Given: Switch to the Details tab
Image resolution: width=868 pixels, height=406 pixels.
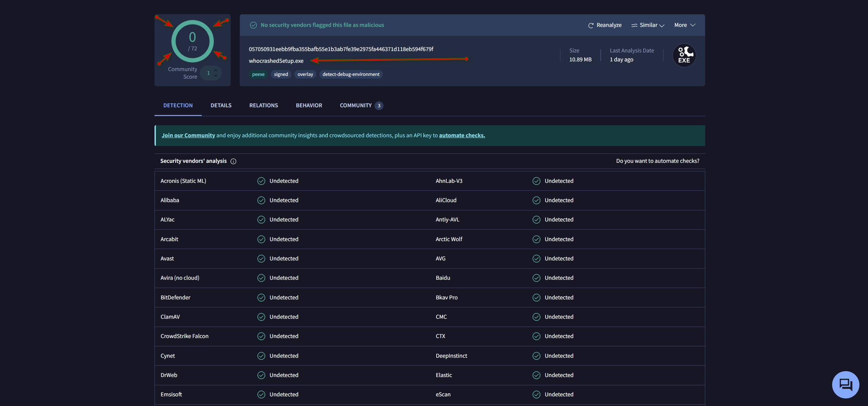Looking at the screenshot, I should tap(221, 105).
